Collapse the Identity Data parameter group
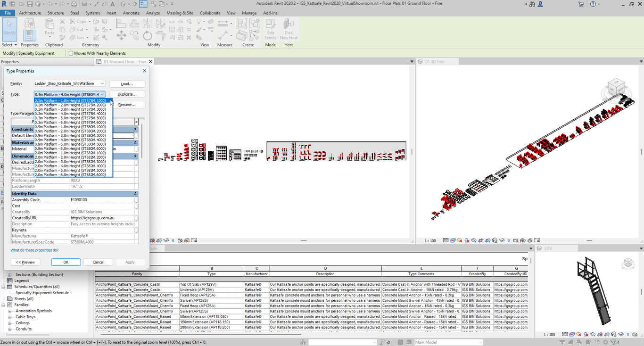644x346 pixels. (135, 194)
